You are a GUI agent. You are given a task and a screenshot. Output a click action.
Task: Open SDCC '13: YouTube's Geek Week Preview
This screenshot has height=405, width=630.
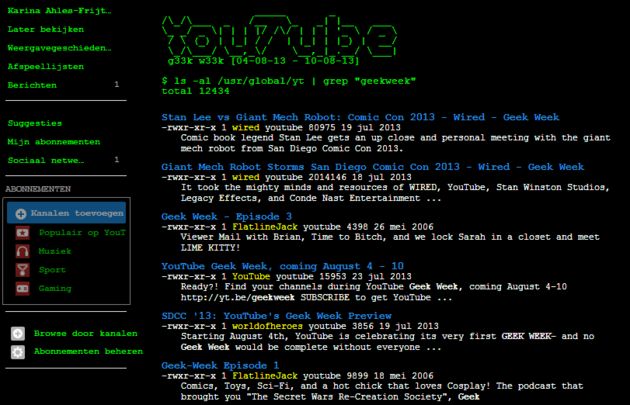(276, 316)
